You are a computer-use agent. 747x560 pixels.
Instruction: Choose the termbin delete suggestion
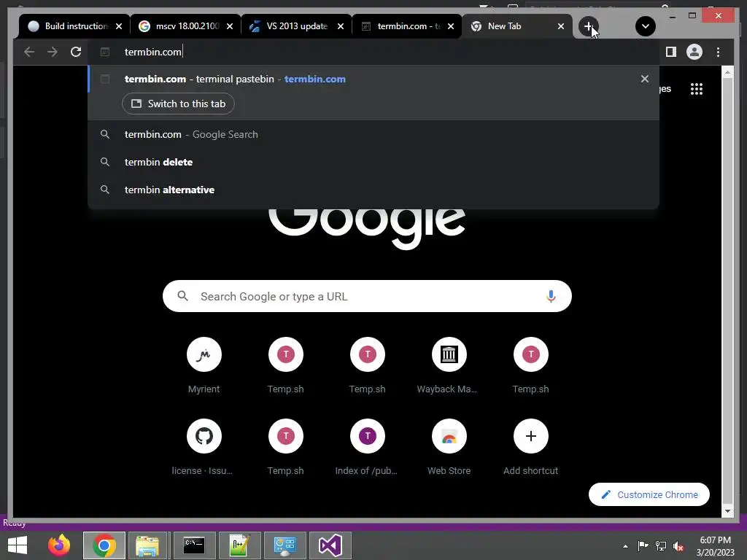pos(373,162)
